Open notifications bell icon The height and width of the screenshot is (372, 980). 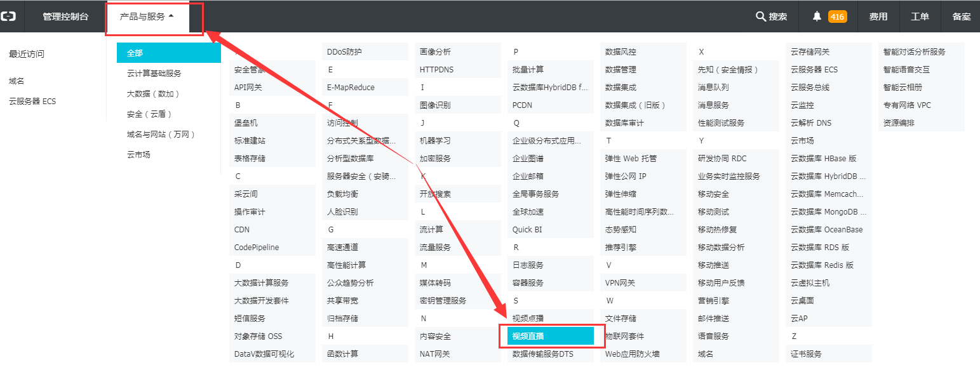pos(817,17)
